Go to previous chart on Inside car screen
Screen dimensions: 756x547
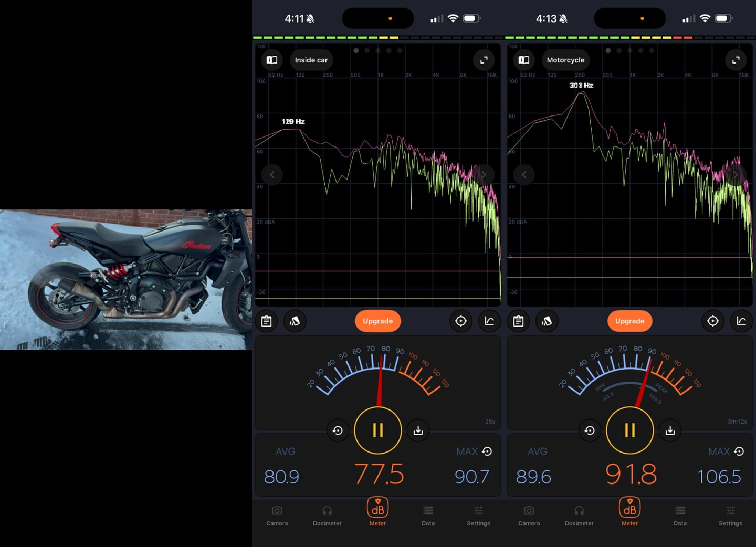tap(272, 174)
